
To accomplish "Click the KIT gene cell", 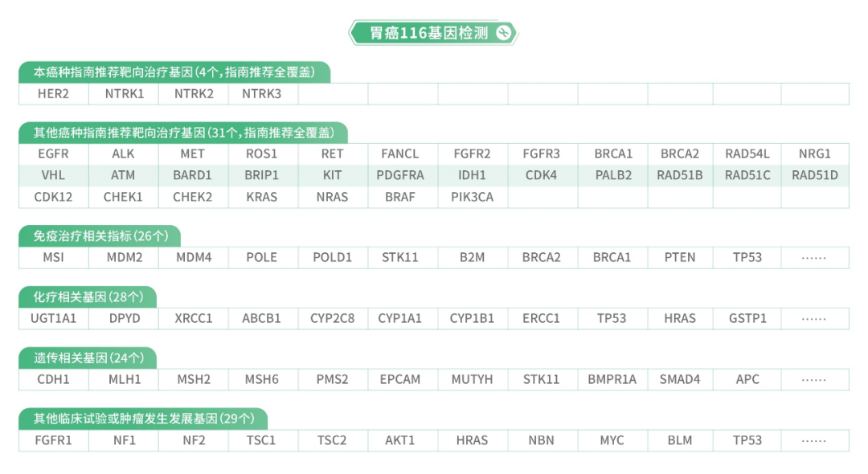I will pos(334,175).
